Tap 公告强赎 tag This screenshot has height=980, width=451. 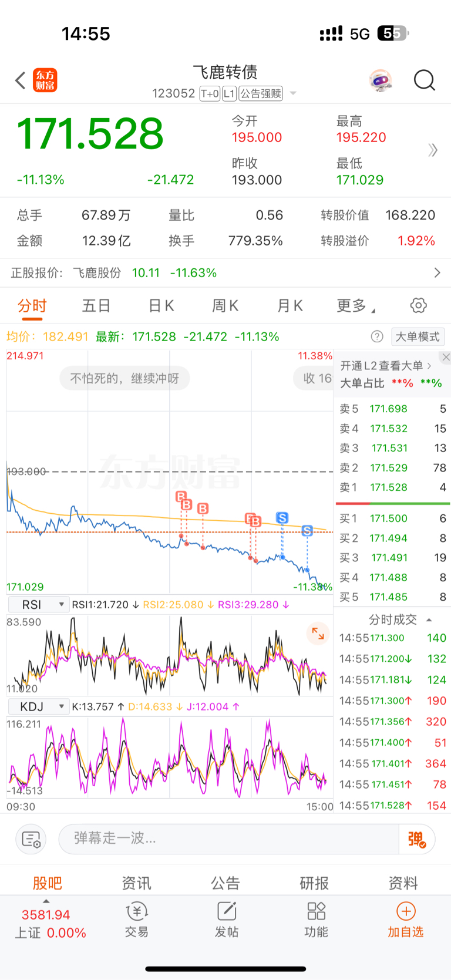[x=261, y=93]
